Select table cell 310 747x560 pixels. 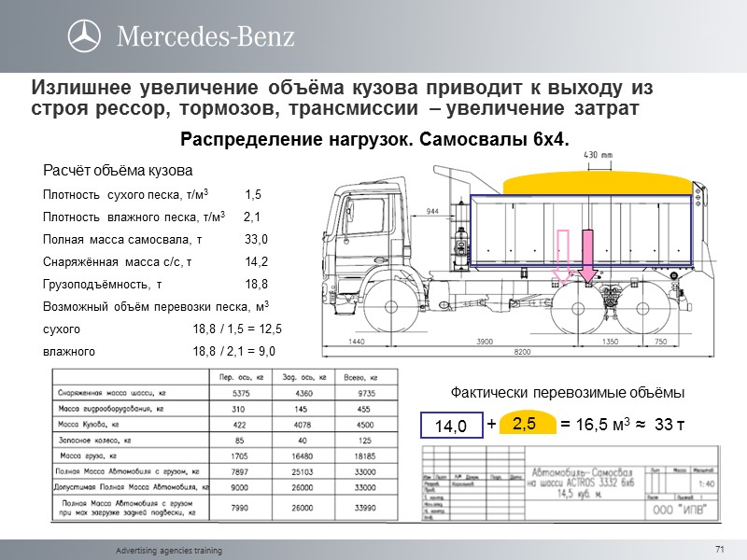tap(238, 409)
